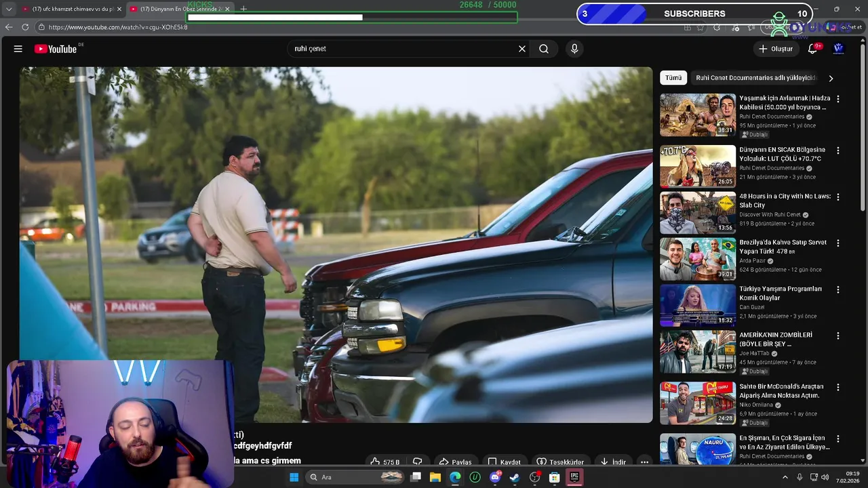Click the Oluştur create button
The width and height of the screenshot is (868, 488).
pyautogui.click(x=775, y=49)
